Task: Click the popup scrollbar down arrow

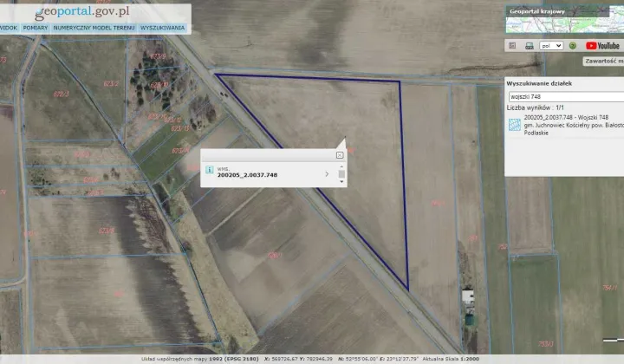Action: click(341, 181)
